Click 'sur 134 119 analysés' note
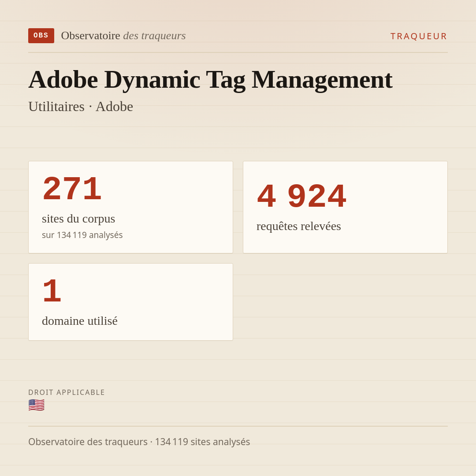476x476 pixels. point(82,235)
